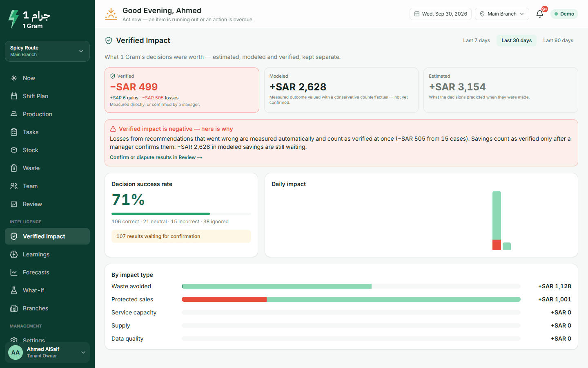Image resolution: width=588 pixels, height=368 pixels.
Task: Click the Shift Plan calendar icon
Action: (x=14, y=96)
